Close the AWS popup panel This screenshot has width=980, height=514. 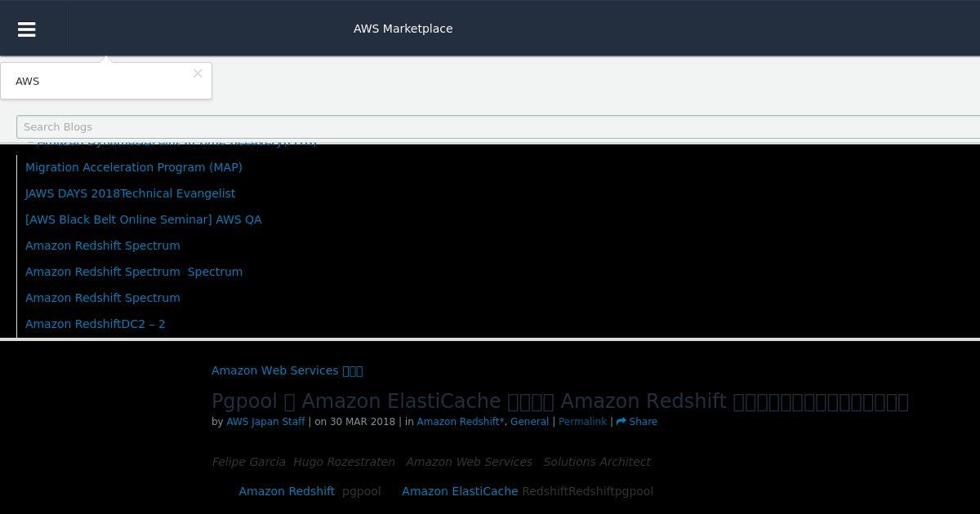198,73
